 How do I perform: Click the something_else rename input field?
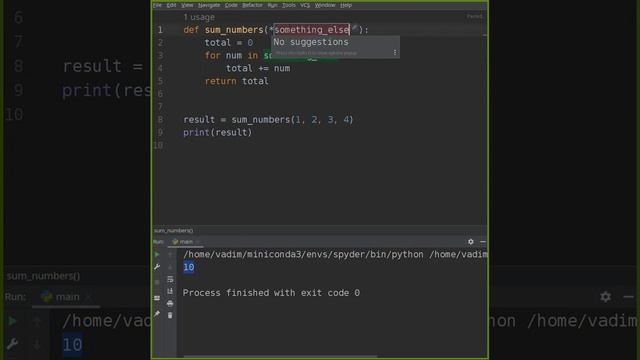click(311, 29)
